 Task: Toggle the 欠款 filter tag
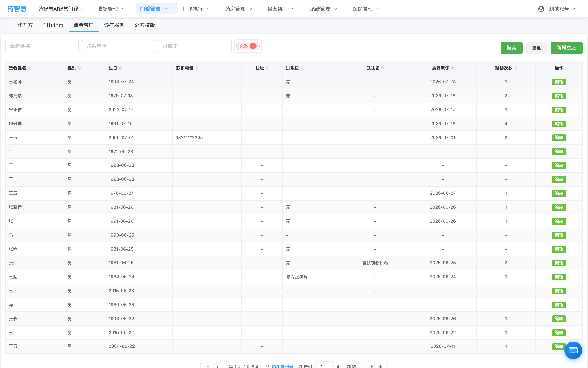click(248, 46)
